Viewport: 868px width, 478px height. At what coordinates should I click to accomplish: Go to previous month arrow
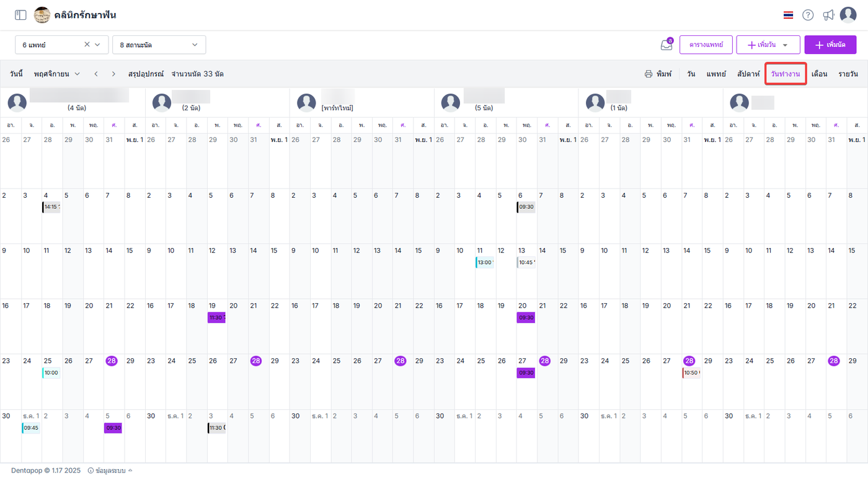[x=96, y=74]
